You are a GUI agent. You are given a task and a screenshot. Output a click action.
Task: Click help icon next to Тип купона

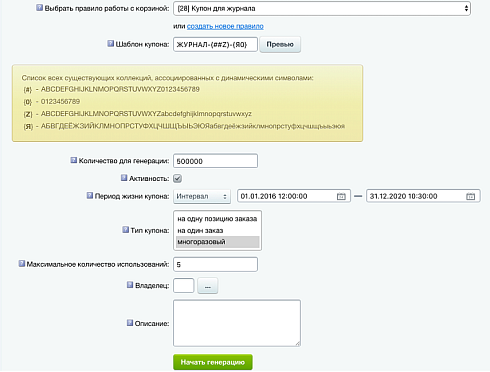125,230
